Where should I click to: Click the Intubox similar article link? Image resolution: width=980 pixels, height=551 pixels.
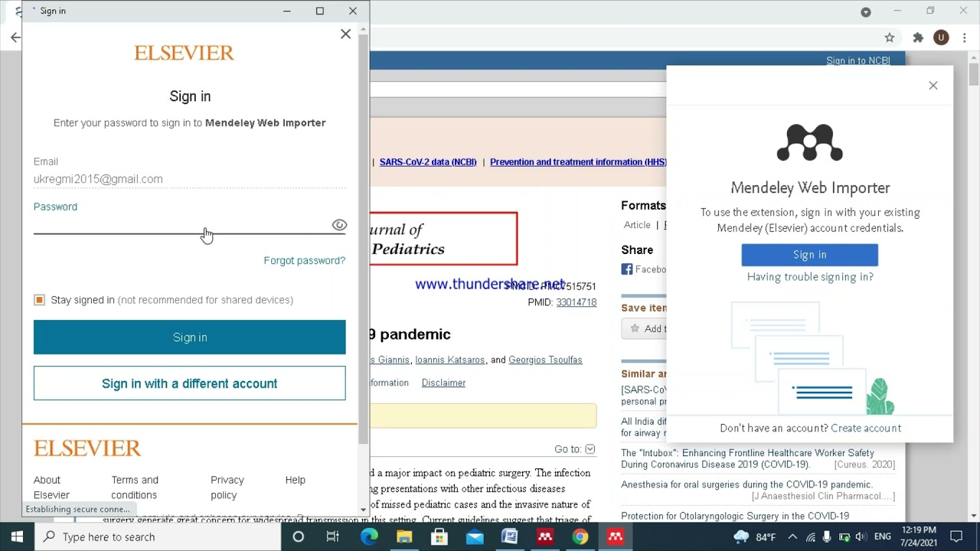[747, 458]
